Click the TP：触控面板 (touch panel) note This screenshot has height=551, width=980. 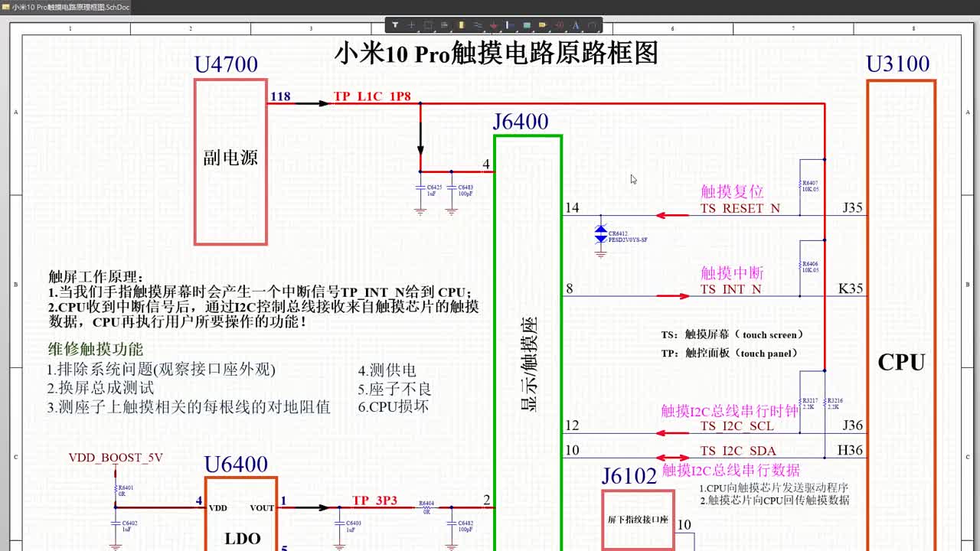coord(730,353)
